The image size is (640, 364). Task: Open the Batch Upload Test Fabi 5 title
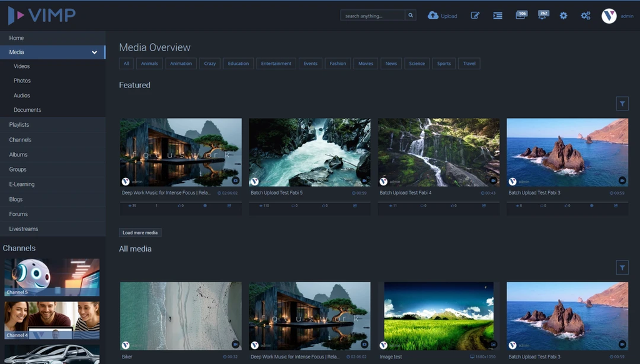click(276, 193)
